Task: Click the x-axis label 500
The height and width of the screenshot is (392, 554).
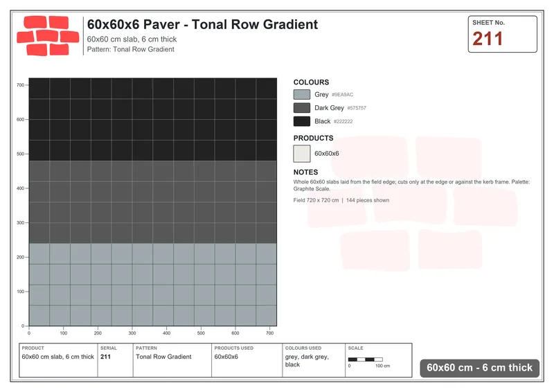Action: pos(201,333)
